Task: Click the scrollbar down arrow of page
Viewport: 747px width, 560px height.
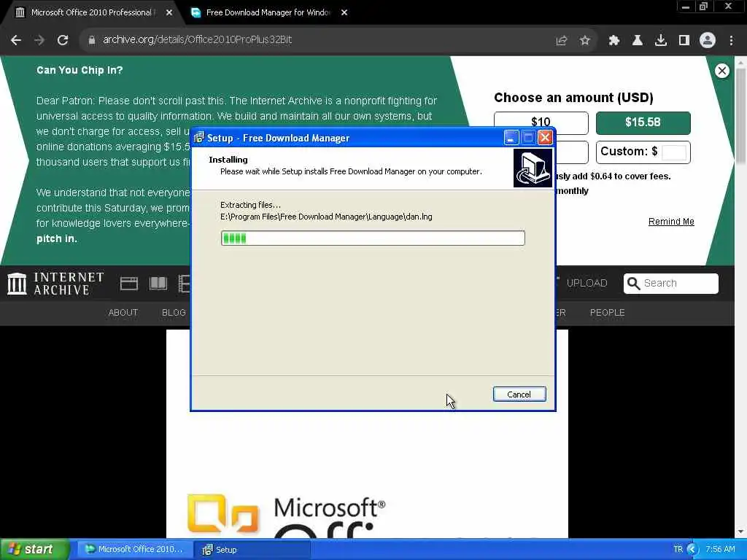Action: click(740, 532)
